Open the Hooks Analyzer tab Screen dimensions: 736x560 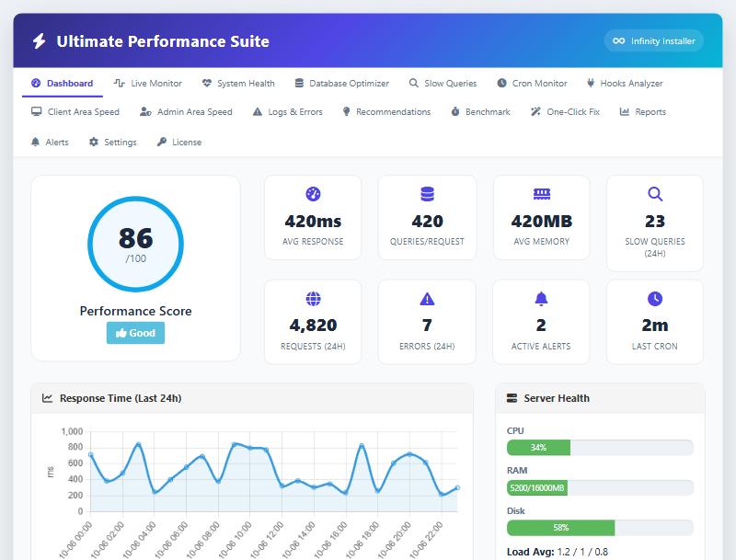(x=625, y=84)
